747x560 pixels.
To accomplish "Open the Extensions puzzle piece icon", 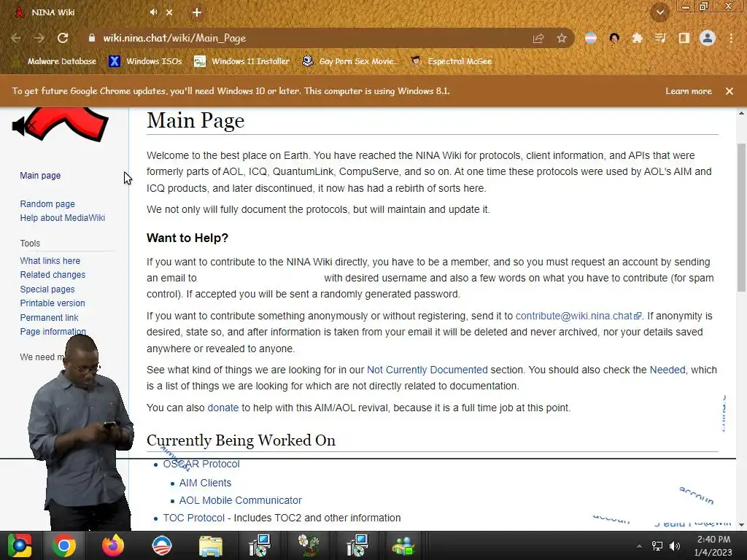I will 637,38.
